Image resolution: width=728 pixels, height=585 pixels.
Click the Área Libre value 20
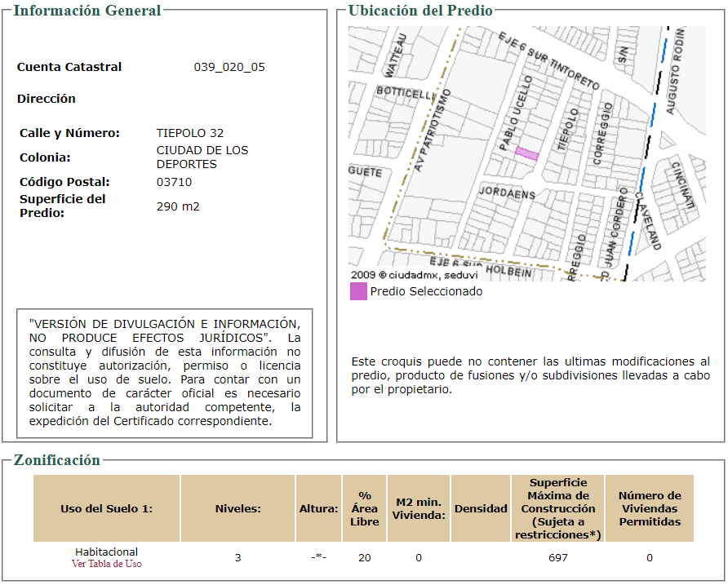tap(365, 557)
